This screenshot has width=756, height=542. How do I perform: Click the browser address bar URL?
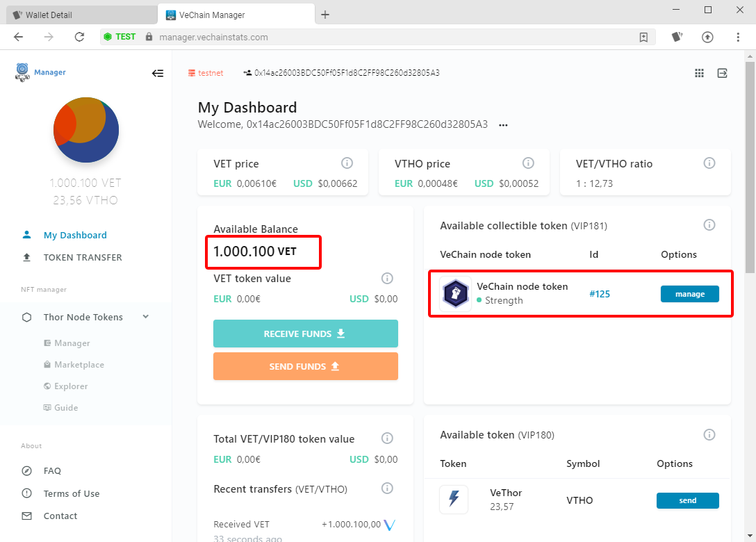[x=213, y=37]
